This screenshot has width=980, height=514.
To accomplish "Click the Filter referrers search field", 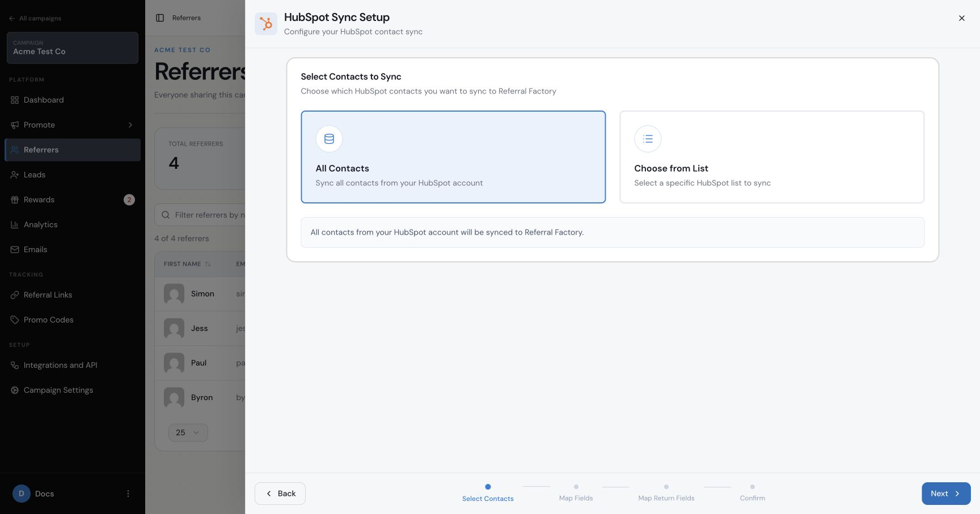I will [x=200, y=215].
